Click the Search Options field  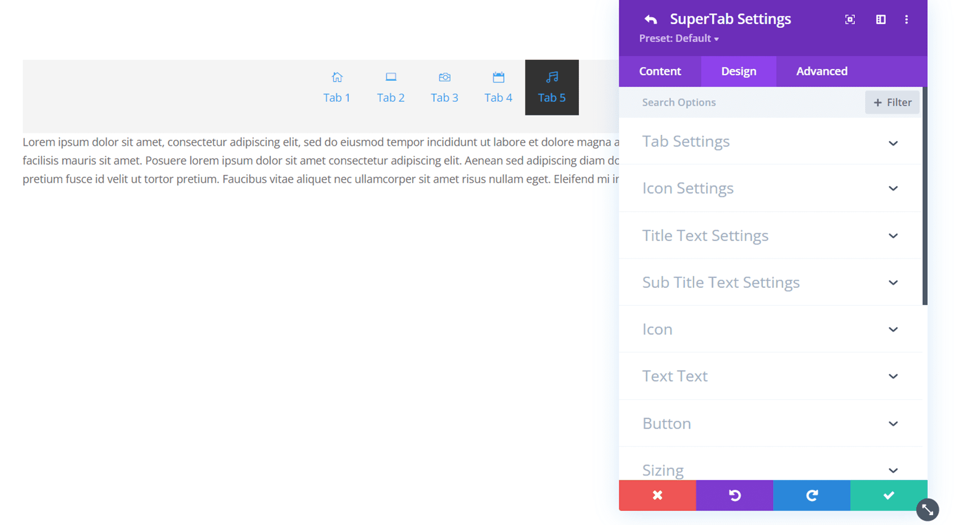tap(708, 102)
